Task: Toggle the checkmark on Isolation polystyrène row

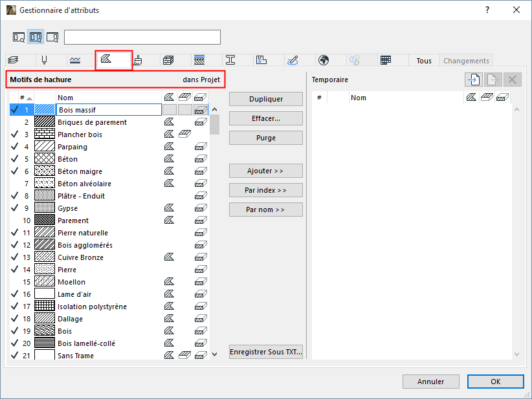Action: tap(15, 306)
